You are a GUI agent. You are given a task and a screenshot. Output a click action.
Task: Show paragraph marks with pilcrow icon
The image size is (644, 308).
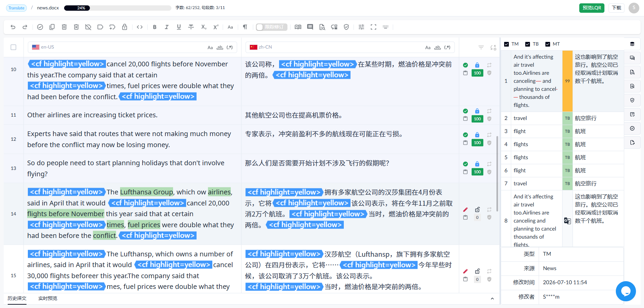click(245, 27)
